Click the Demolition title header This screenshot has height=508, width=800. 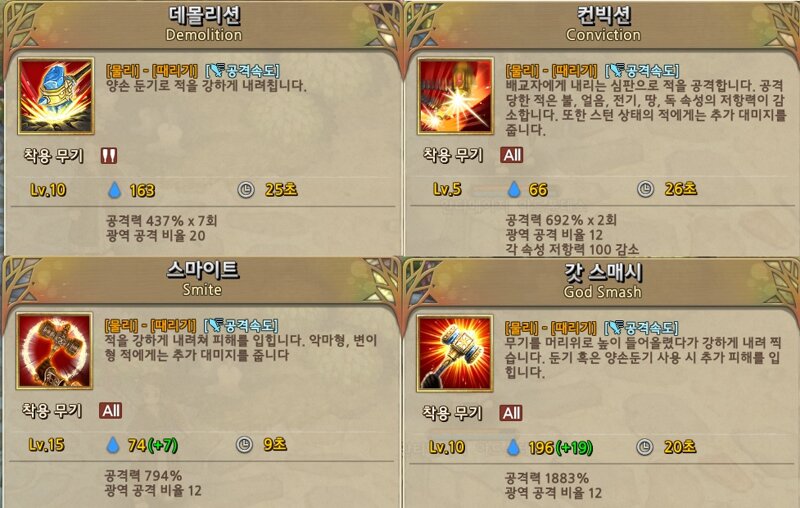(204, 23)
